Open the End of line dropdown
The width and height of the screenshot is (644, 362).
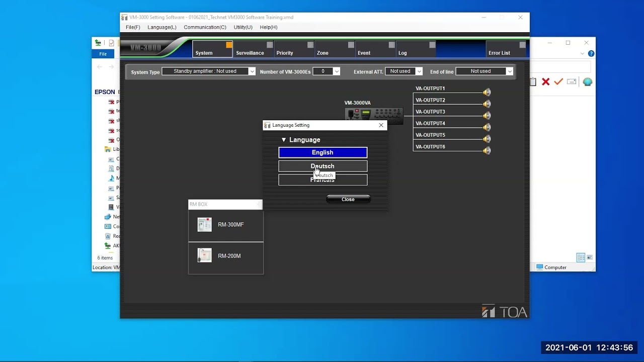[x=509, y=71]
